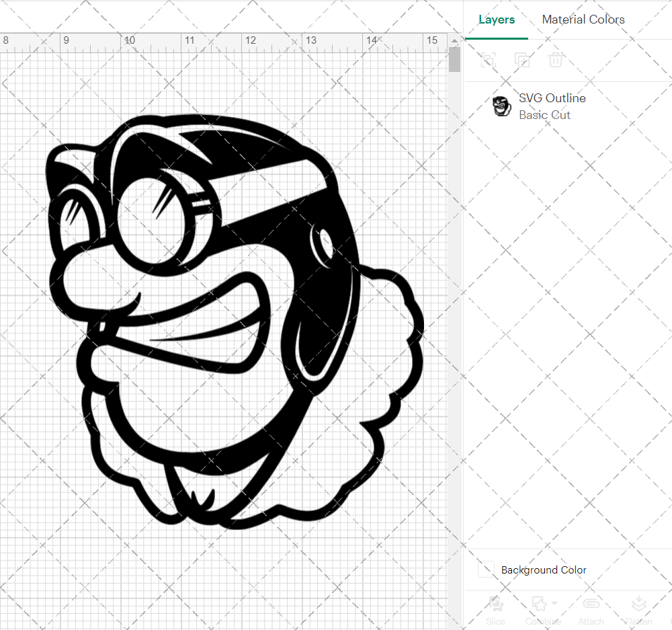
Task: Click the Slice tool
Action: coord(495,611)
